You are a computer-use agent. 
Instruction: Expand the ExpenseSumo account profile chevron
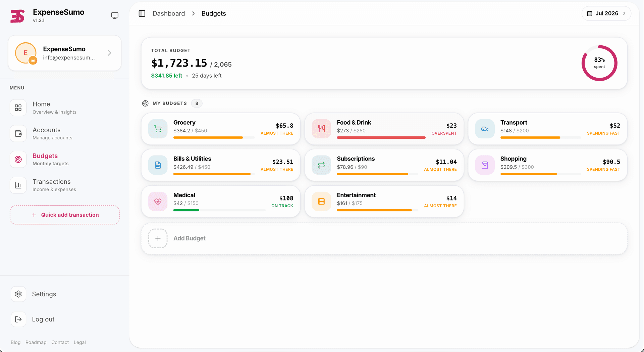(x=109, y=53)
